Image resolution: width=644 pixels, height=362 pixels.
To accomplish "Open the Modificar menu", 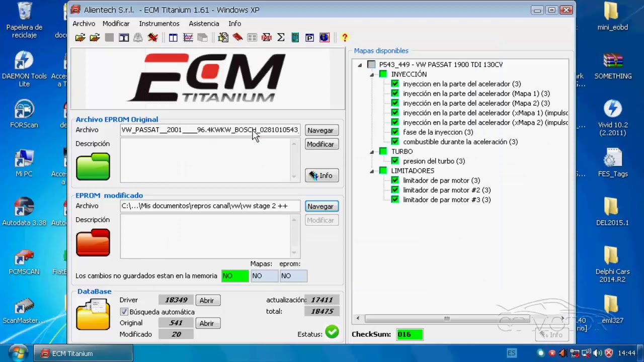I will click(x=116, y=24).
